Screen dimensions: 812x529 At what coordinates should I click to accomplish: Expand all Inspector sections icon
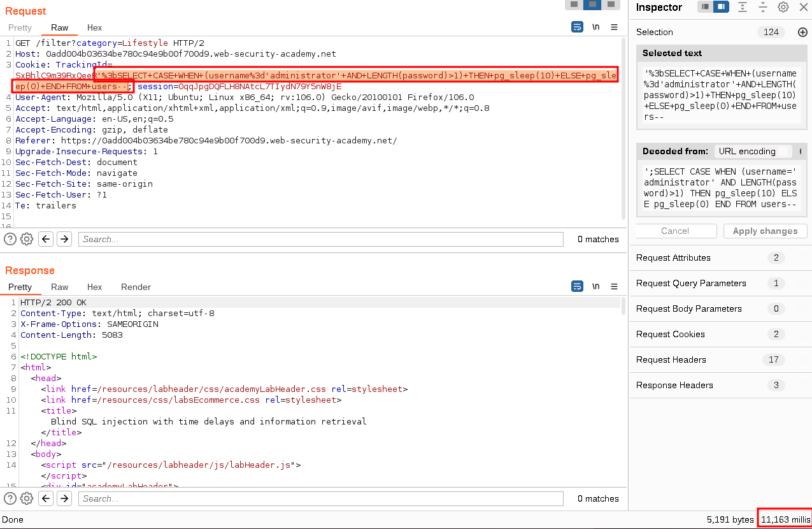743,7
